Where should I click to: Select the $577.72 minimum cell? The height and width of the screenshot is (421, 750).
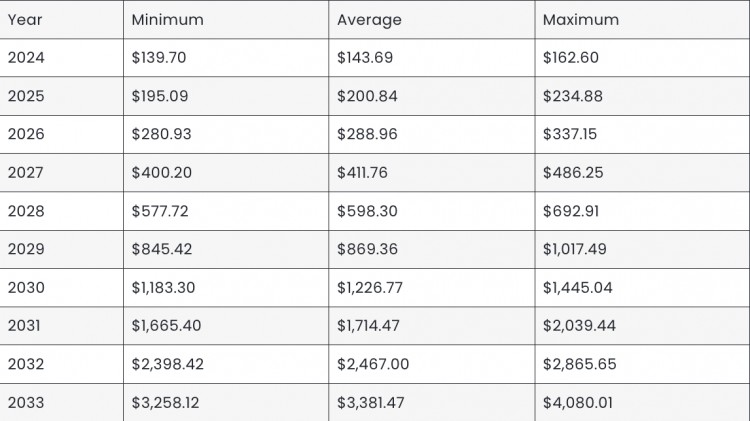click(x=226, y=211)
